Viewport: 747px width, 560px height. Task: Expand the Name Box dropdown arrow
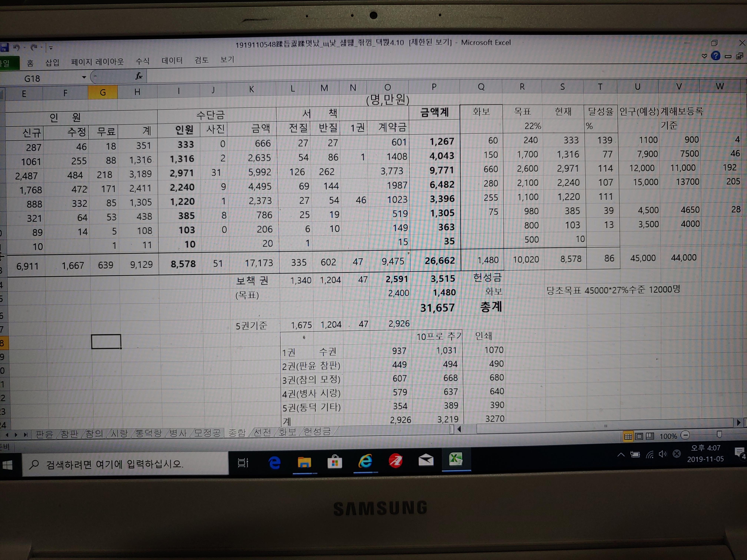pyautogui.click(x=84, y=77)
